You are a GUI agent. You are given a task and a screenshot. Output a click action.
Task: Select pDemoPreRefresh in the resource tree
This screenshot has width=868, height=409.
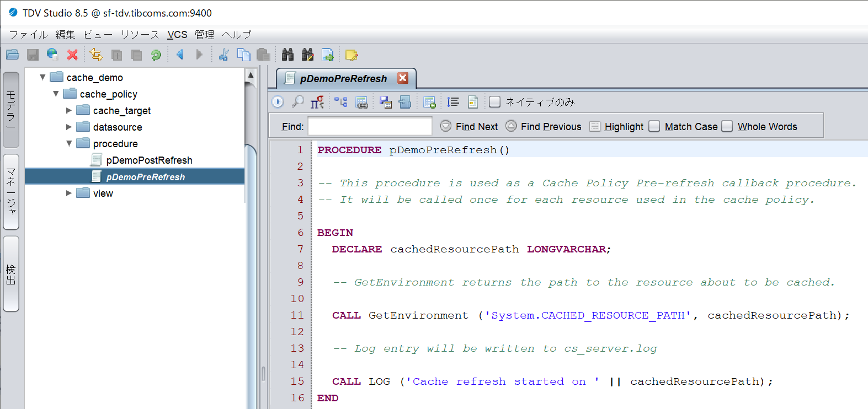pyautogui.click(x=146, y=177)
